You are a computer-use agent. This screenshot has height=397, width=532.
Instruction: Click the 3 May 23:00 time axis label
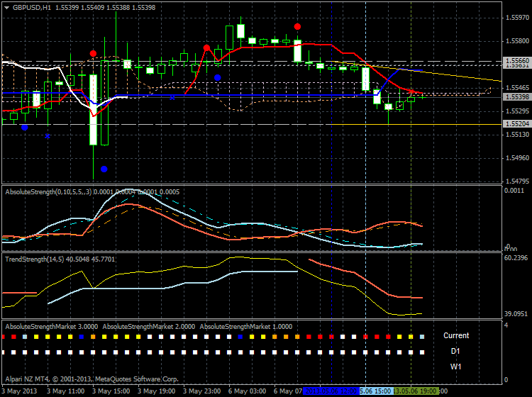[202, 391]
